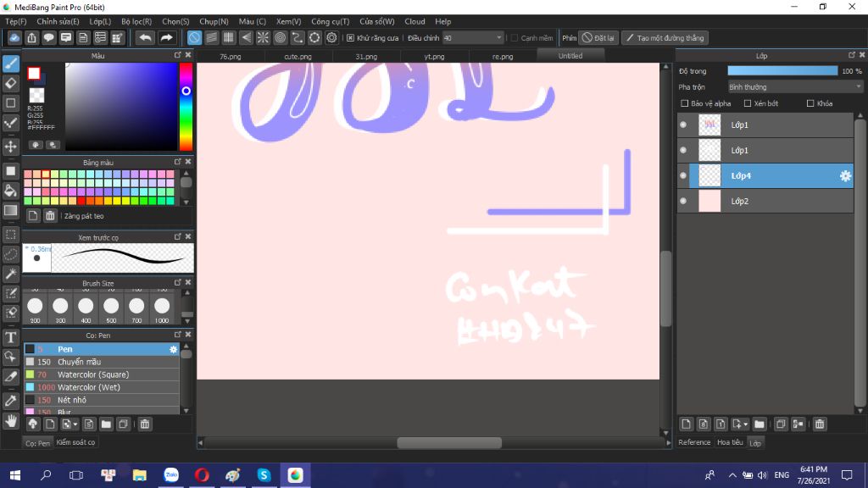Open Pha trộn blend mode dropdown
This screenshot has height=488, width=868.
(795, 87)
